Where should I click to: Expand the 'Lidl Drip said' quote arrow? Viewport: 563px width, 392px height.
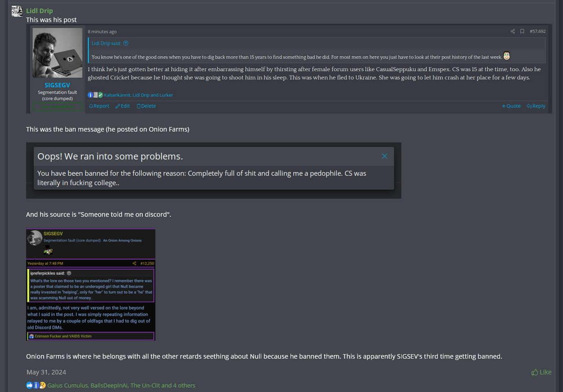pyautogui.click(x=126, y=43)
